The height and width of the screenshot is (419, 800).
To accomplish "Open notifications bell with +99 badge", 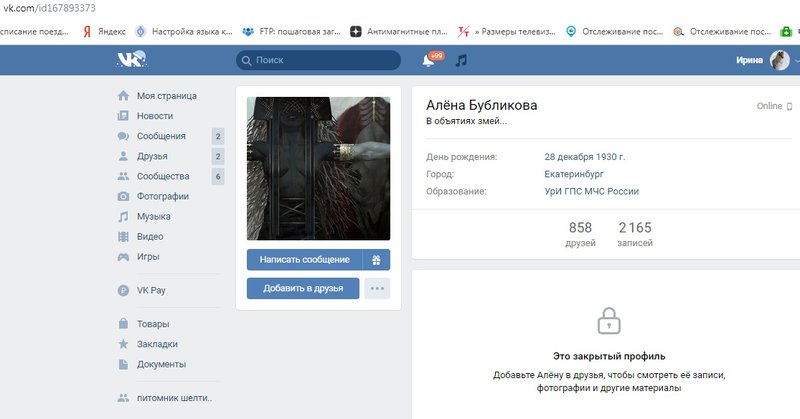I will pos(428,61).
